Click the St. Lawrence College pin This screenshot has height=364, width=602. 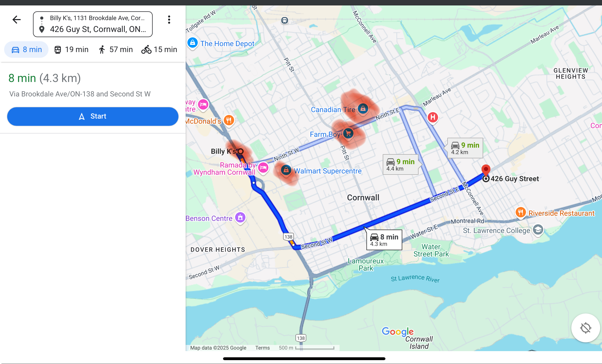[x=538, y=230]
